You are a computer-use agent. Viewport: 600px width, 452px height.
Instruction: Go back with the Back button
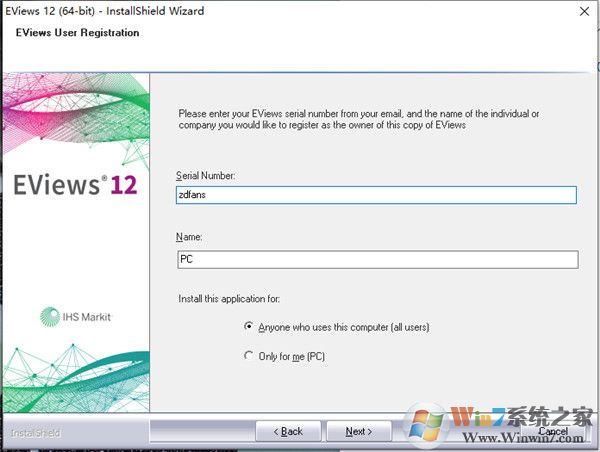pos(288,431)
